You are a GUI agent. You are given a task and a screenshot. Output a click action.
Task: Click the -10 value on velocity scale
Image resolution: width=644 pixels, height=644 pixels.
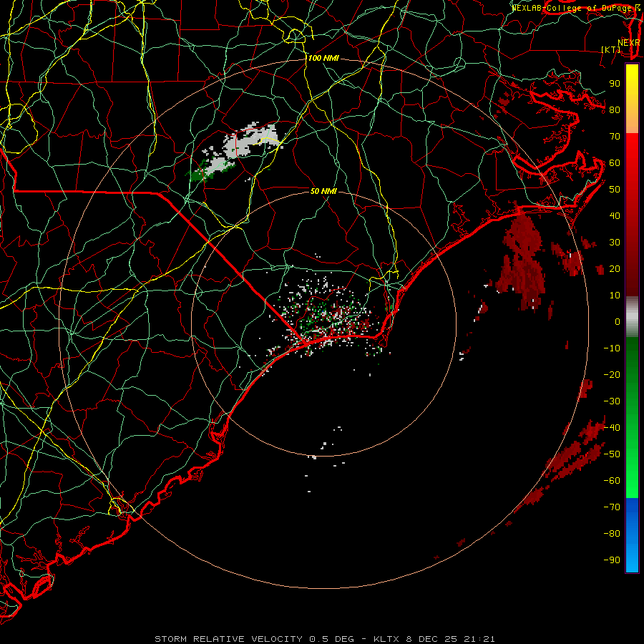click(612, 348)
